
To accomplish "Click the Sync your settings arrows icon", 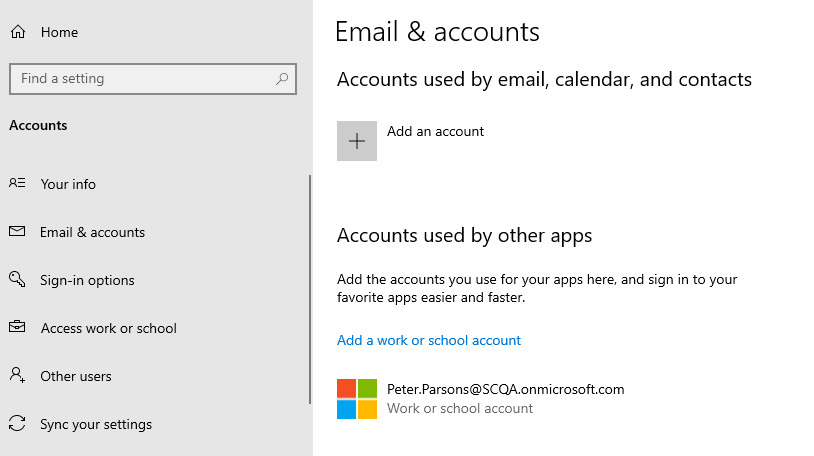I will 17,423.
